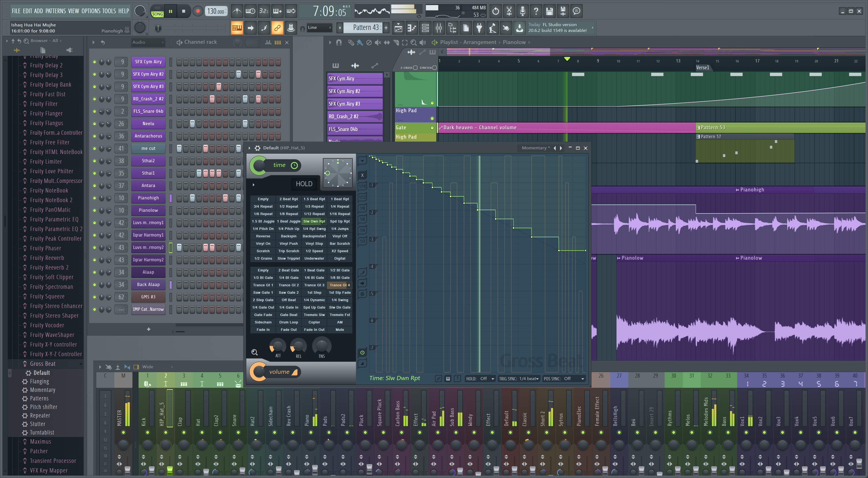Open the channel rack view icon
Screen dimensions: 868x478
coord(425,28)
